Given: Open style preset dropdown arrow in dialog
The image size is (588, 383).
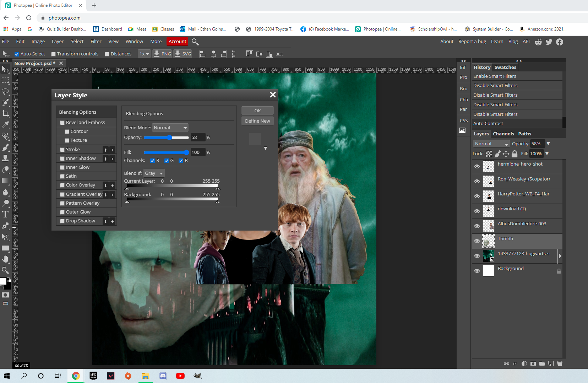Looking at the screenshot, I should point(265,148).
